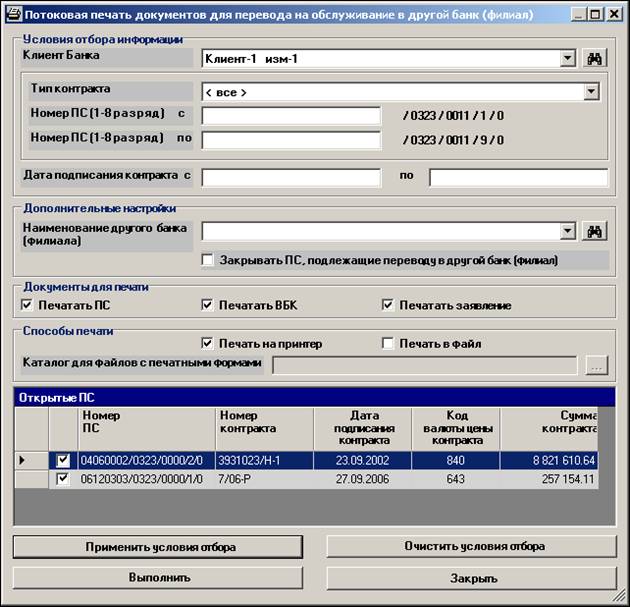Click the Закрыть button
The width and height of the screenshot is (630, 607).
click(471, 578)
